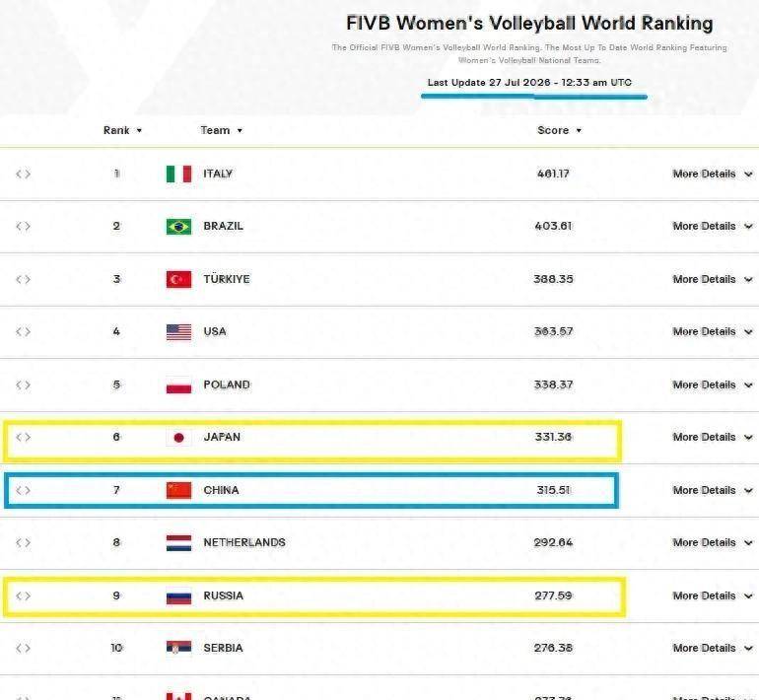Click the Türkiye flag icon
The image size is (759, 700).
(178, 279)
